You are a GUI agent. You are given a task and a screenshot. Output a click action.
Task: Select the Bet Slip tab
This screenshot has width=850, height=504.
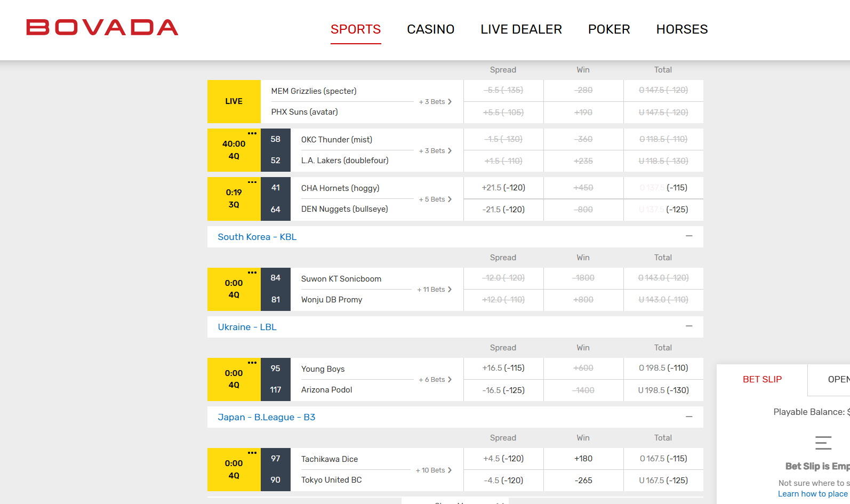click(762, 379)
